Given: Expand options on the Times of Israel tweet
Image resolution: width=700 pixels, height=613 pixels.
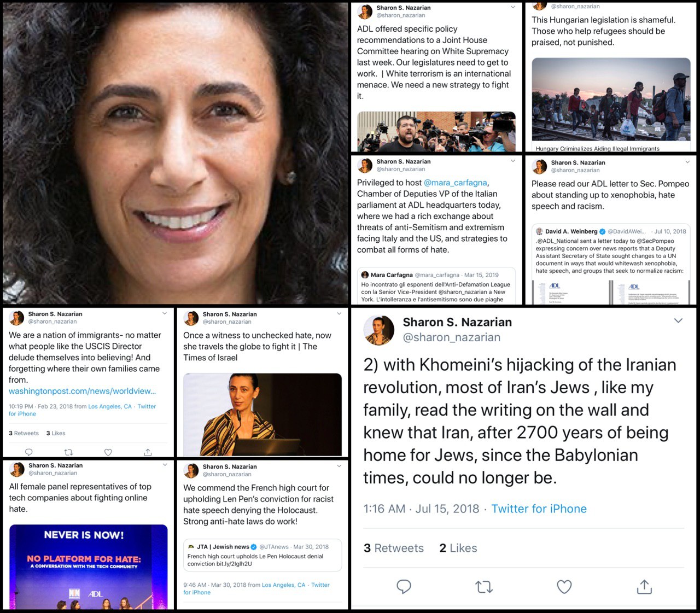Looking at the screenshot, I should point(339,313).
